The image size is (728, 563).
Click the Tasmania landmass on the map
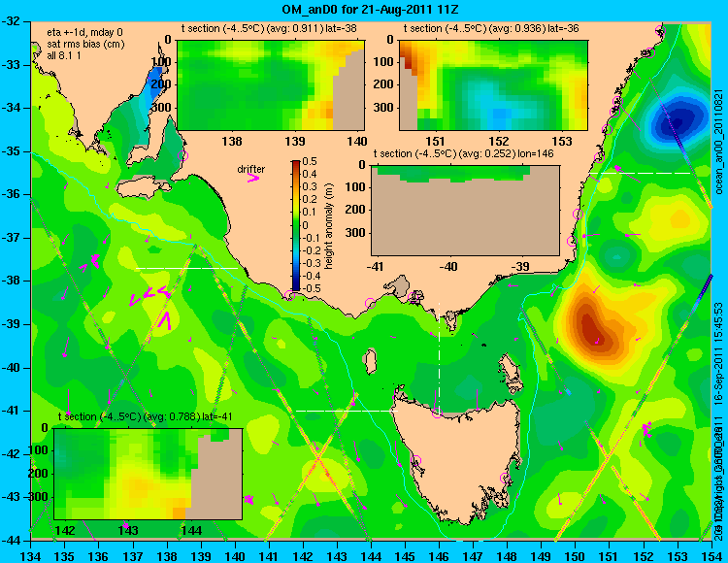pyautogui.click(x=460, y=459)
